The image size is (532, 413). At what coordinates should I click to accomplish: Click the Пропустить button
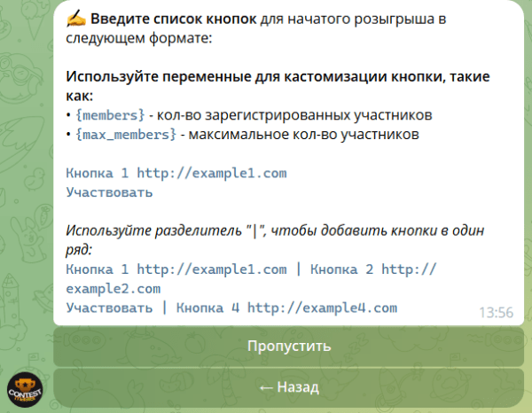[288, 347]
